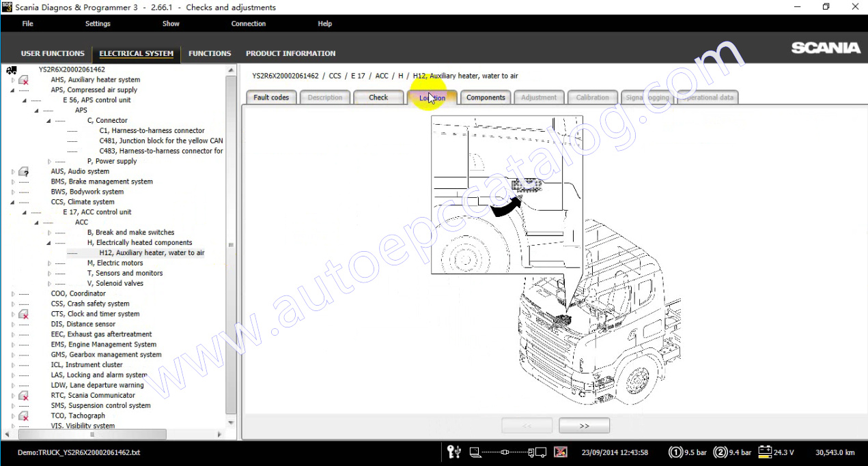This screenshot has height=466, width=868.
Task: Select LAS, Locking and alarm system
Action: click(99, 375)
